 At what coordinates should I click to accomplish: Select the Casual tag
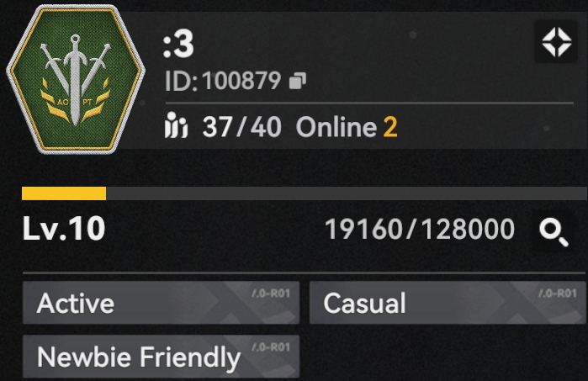pos(448,303)
